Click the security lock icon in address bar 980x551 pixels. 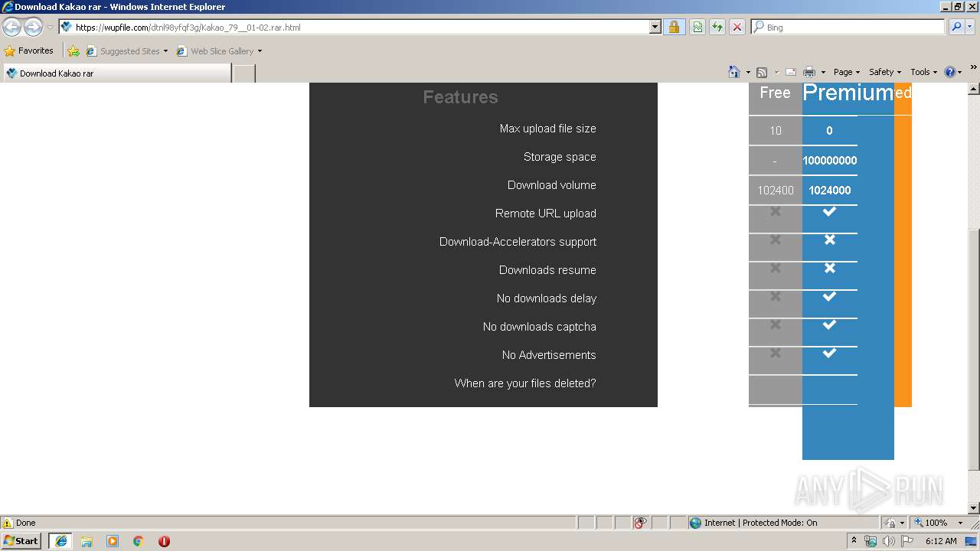point(674,27)
